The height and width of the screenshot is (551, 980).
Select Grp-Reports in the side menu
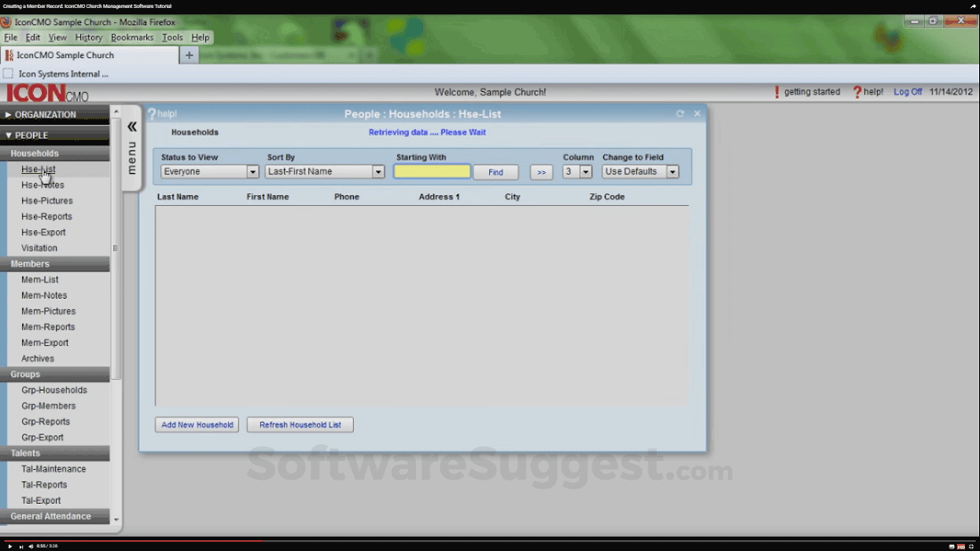[45, 422]
